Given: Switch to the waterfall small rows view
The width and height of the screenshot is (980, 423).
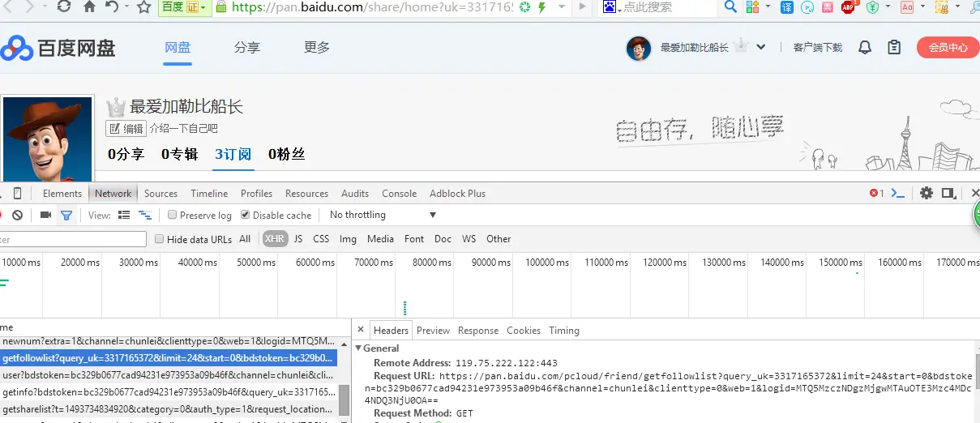Looking at the screenshot, I should (145, 215).
